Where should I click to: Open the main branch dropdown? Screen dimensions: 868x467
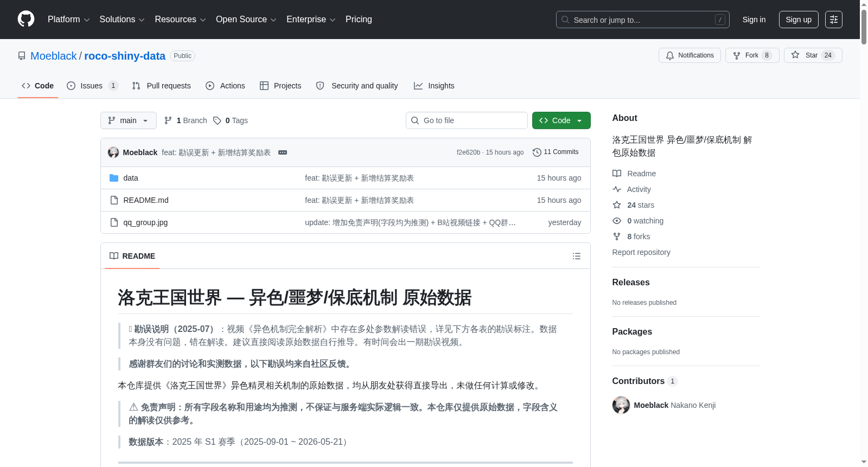click(129, 120)
